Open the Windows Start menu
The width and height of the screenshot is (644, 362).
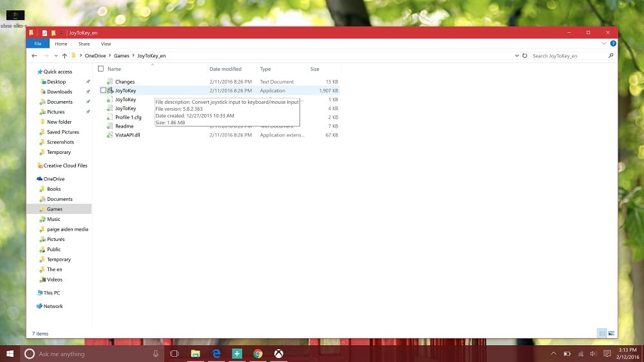point(10,354)
